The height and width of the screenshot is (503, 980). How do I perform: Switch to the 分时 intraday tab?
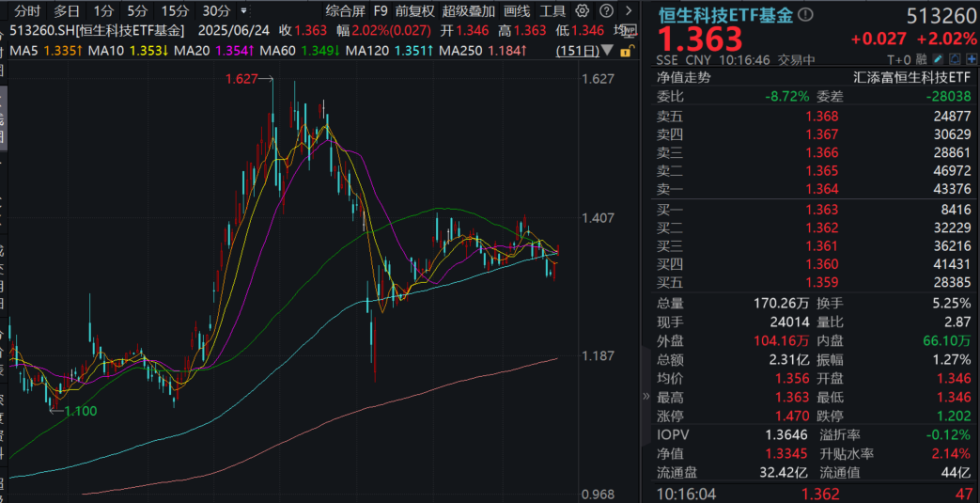click(27, 11)
